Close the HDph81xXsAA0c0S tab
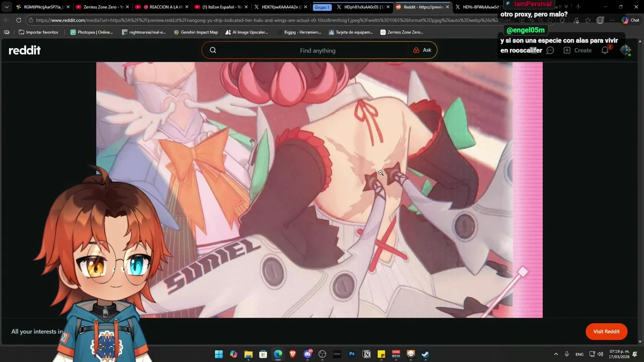The image size is (644, 362). (x=388, y=7)
